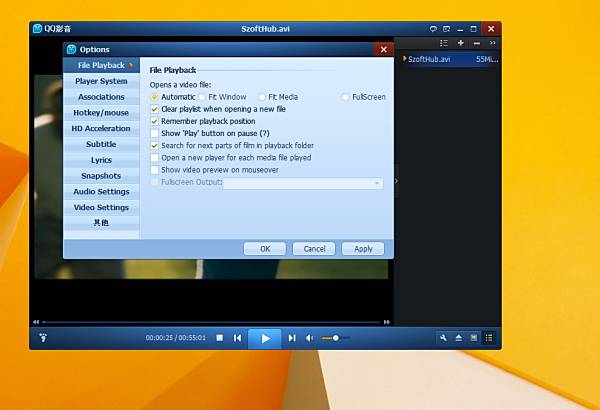Uncheck Clear playlist when opening a new file
600x410 pixels.
coord(154,109)
